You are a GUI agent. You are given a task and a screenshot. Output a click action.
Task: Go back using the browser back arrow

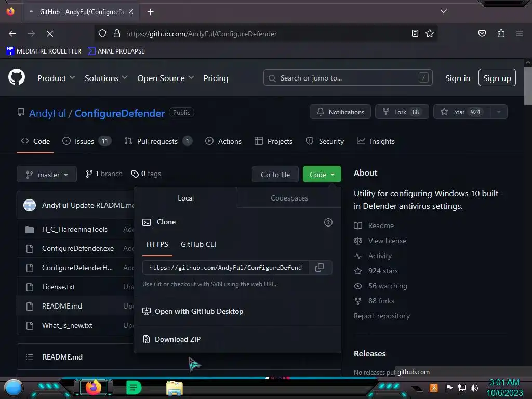[12, 34]
